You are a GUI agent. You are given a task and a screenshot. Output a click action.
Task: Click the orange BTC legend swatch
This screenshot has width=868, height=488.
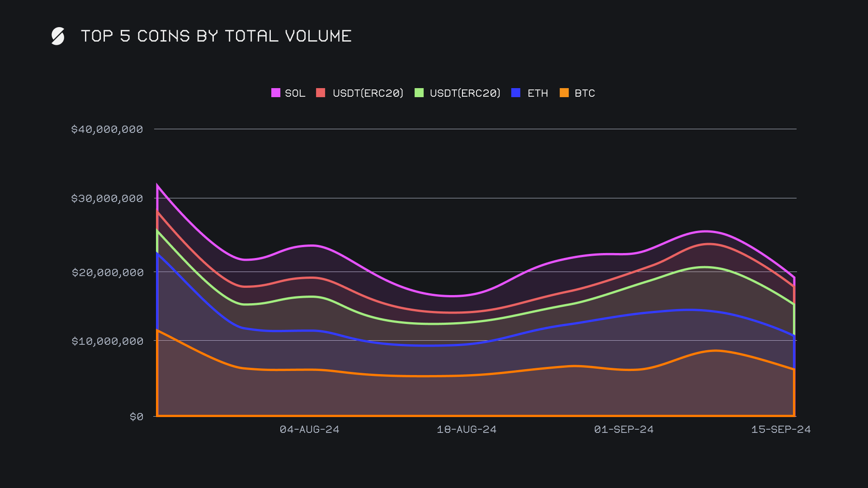pos(564,93)
